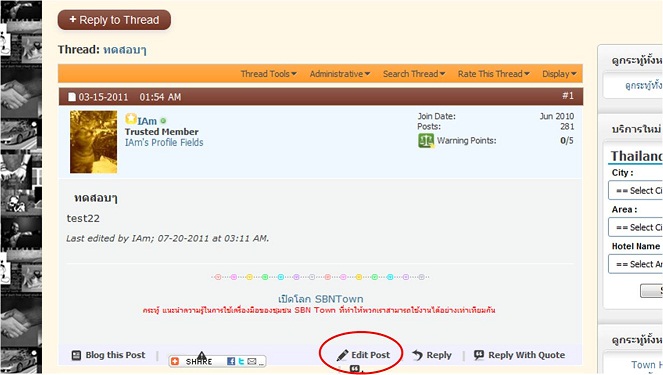Open IAm's Profile Fields link
The width and height of the screenshot is (663, 375).
(164, 142)
